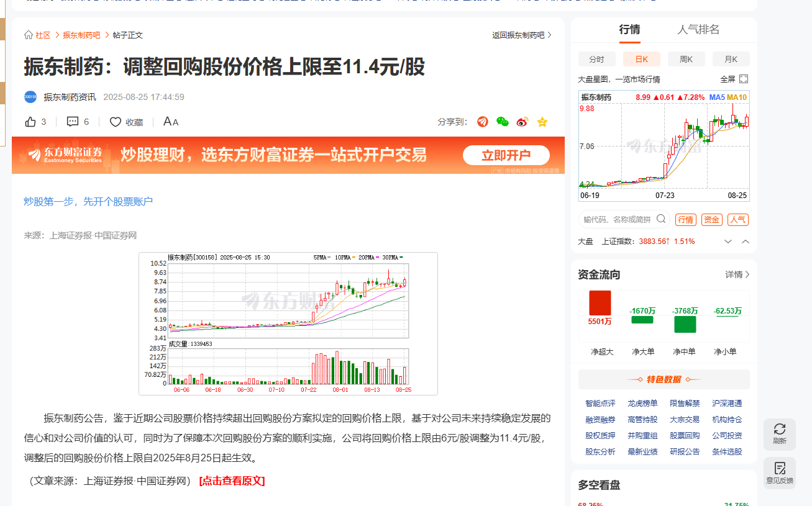Click 上证指数 value 3883.56
Viewport: 812px width, 506px height.
pos(654,242)
